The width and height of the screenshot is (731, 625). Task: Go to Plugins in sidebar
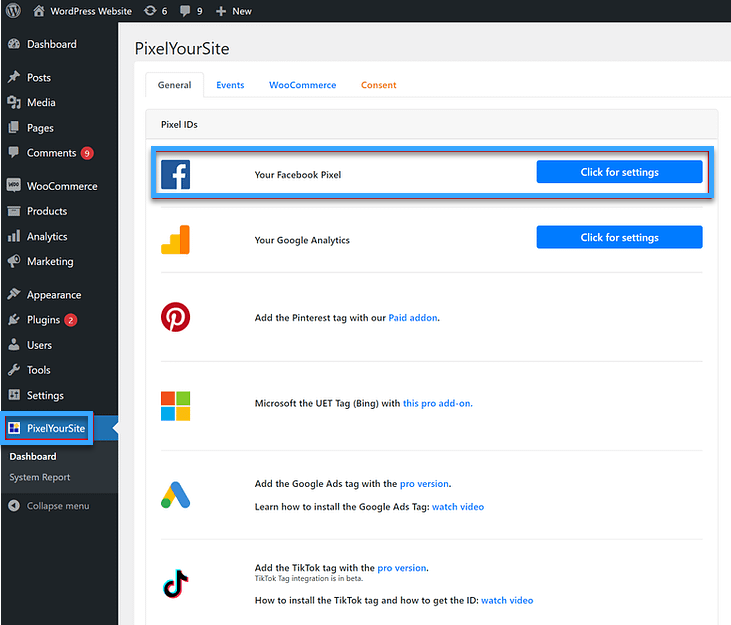click(43, 320)
